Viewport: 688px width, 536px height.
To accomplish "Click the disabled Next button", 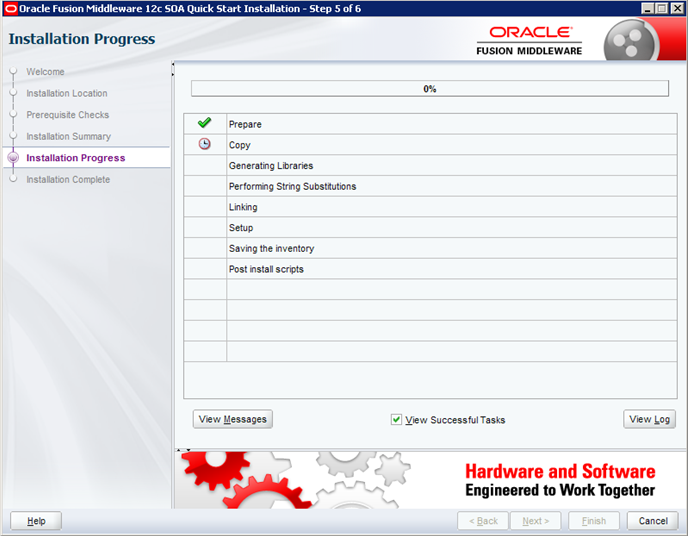I will click(536, 521).
